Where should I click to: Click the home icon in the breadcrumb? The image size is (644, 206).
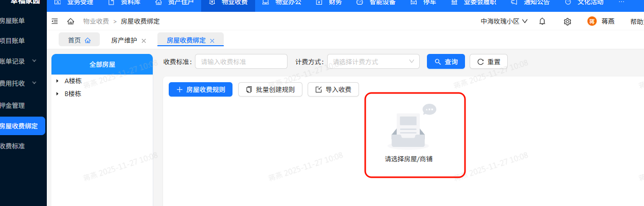(70, 21)
